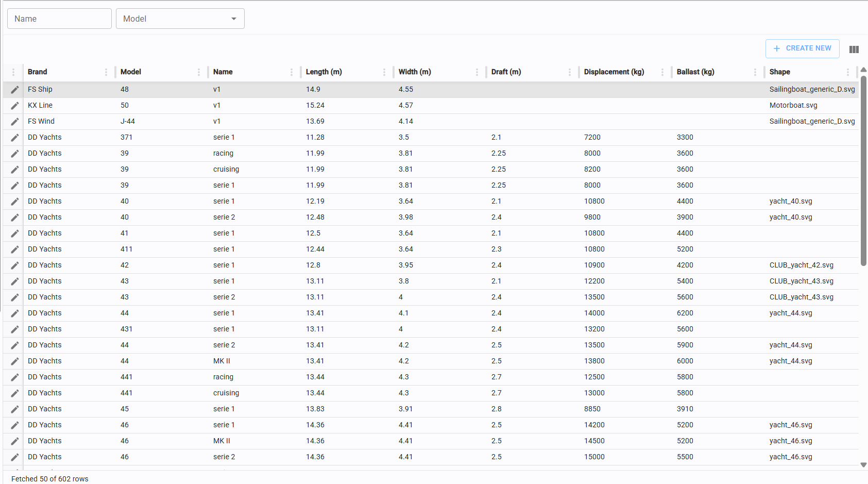Edit the DD Yachts 371 serie 1 row
The image size is (868, 484).
pos(15,138)
